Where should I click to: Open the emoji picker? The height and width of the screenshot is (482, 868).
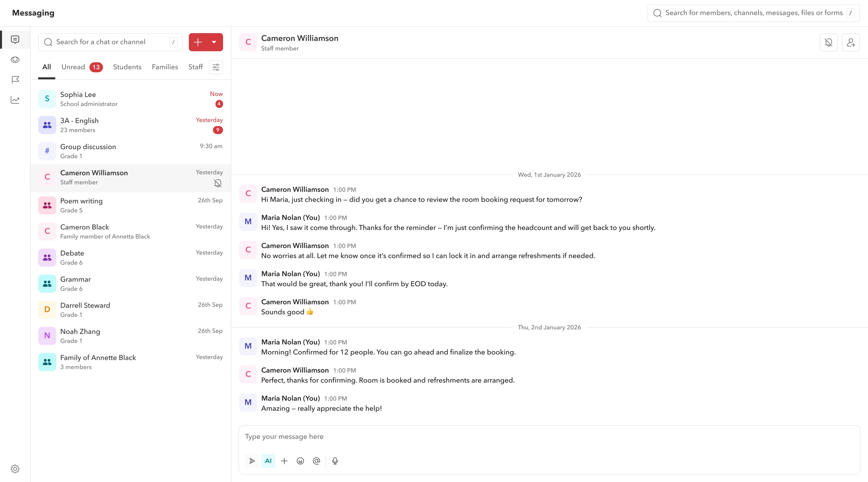[300, 461]
